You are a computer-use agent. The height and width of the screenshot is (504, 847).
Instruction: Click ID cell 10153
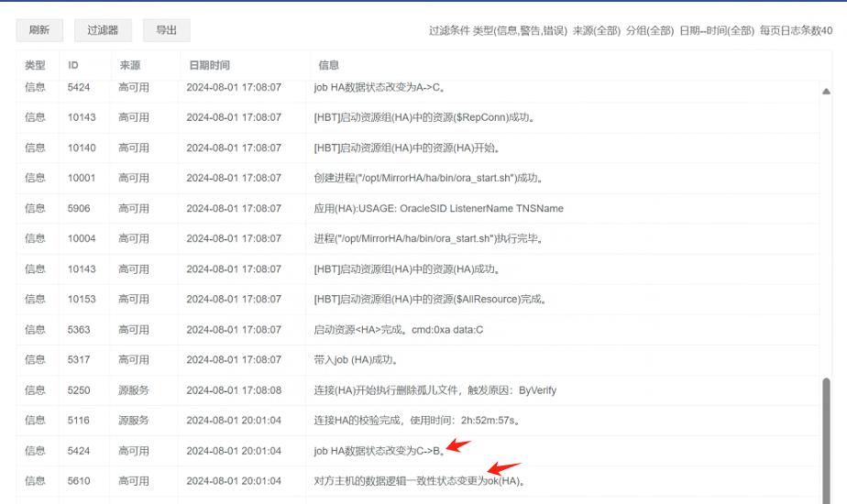82,300
